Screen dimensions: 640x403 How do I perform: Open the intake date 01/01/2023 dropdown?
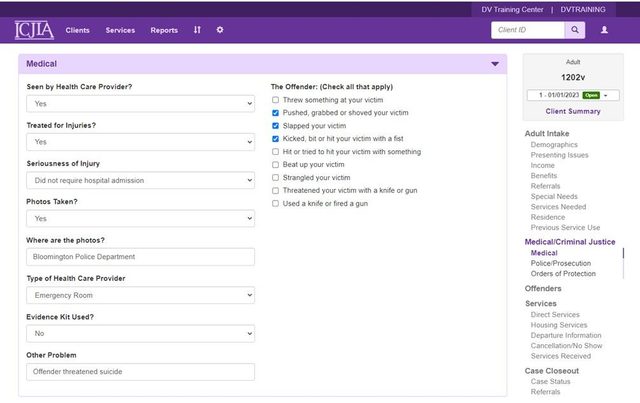coord(573,95)
